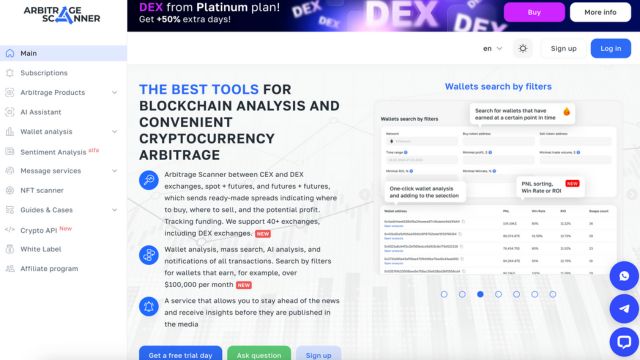Click the Arbitrage Products icon
Image resolution: width=640 pixels, height=360 pixels.
[x=10, y=93]
